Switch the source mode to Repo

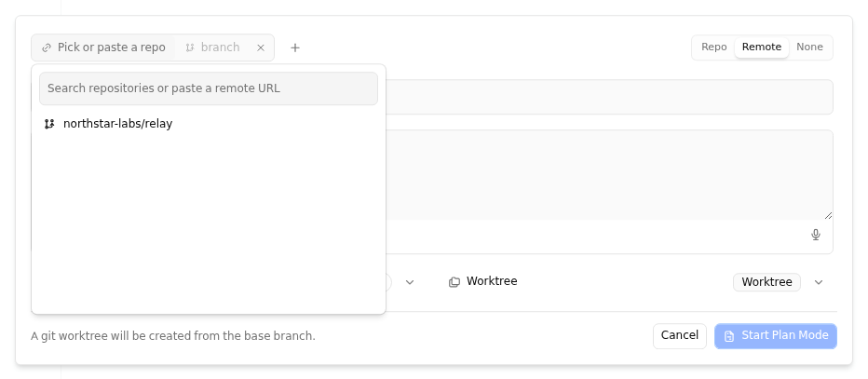tap(713, 47)
